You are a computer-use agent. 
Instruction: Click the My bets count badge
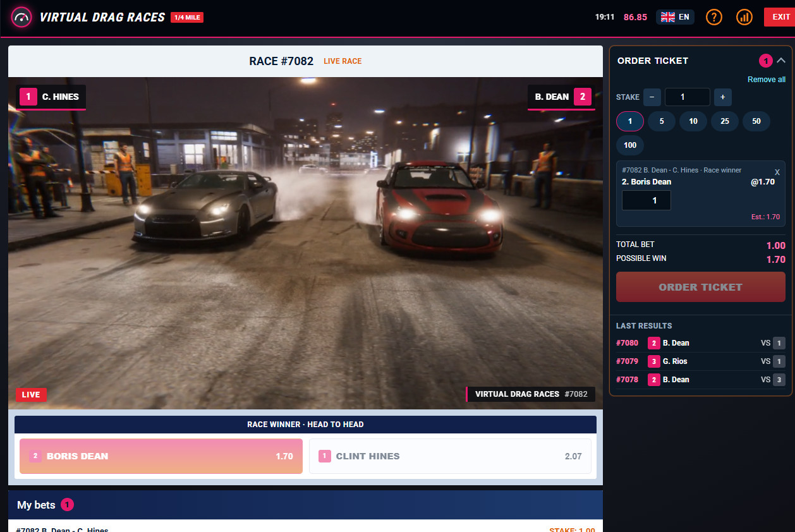(68, 505)
